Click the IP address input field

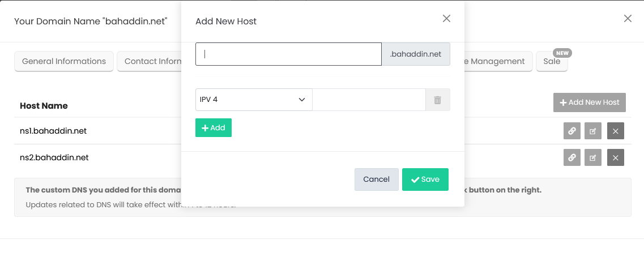369,100
